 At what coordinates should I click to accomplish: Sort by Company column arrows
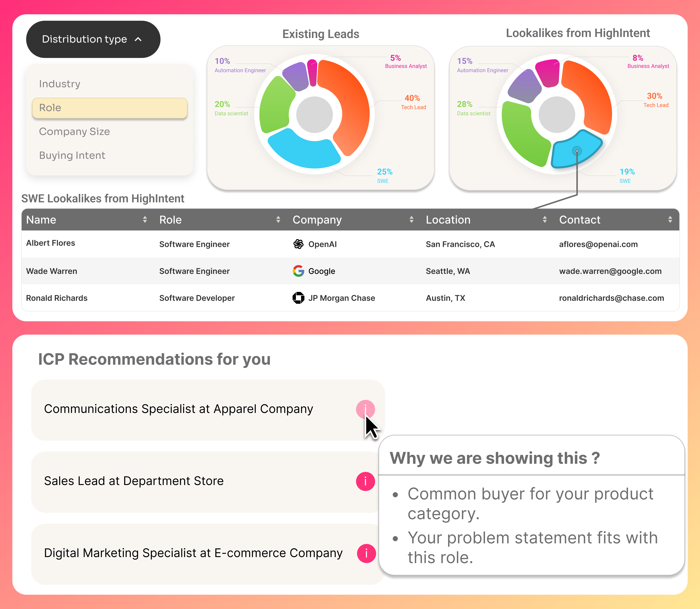411,219
